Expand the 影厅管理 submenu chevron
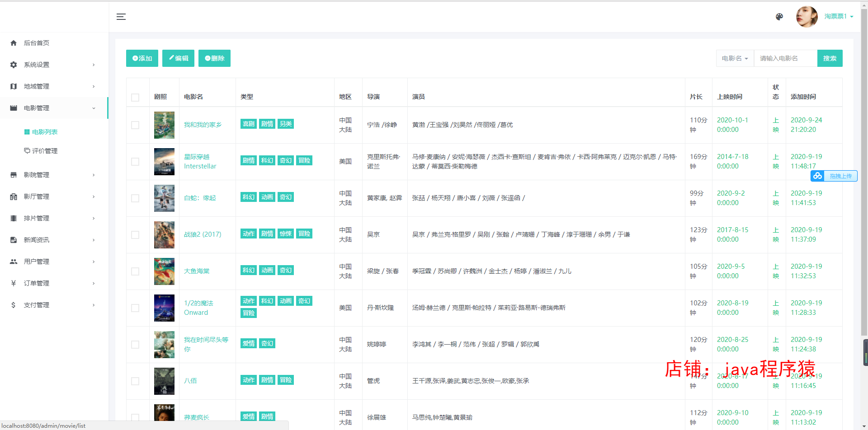The image size is (868, 430). 94,196
